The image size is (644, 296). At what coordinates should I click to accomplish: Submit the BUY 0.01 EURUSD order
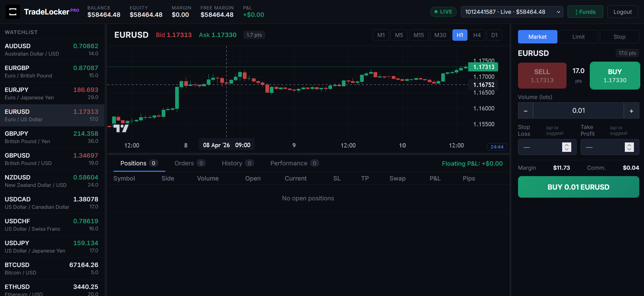click(578, 187)
